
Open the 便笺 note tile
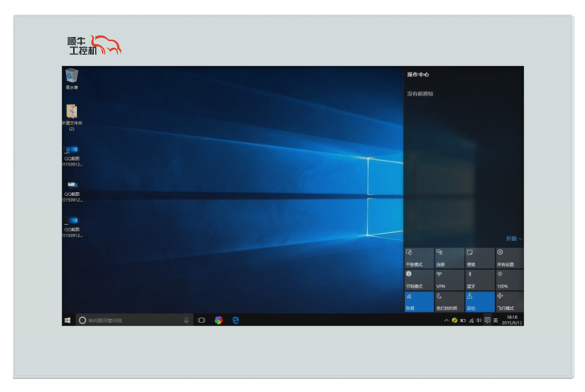click(x=480, y=258)
